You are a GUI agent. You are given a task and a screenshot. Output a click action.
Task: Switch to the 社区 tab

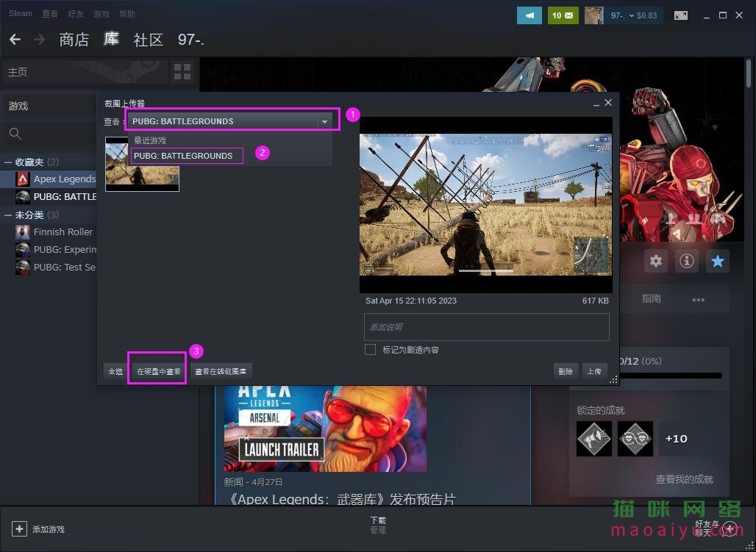(x=148, y=40)
